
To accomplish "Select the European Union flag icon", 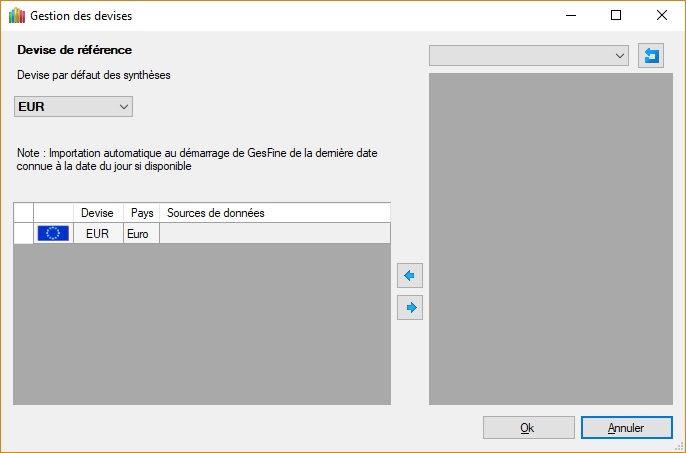I will tap(53, 233).
